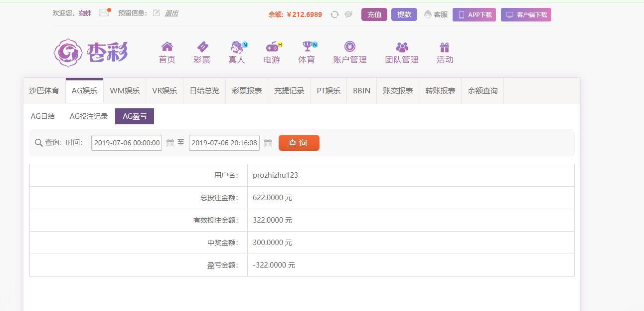Click 盈亏金额 row label
Viewport: 644px width, 311px height.
pos(223,265)
